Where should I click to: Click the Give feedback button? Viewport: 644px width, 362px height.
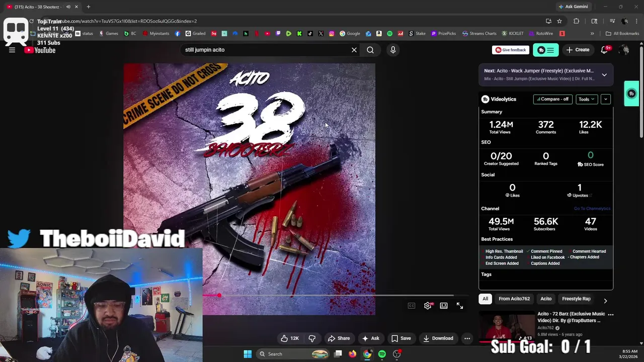click(x=511, y=50)
